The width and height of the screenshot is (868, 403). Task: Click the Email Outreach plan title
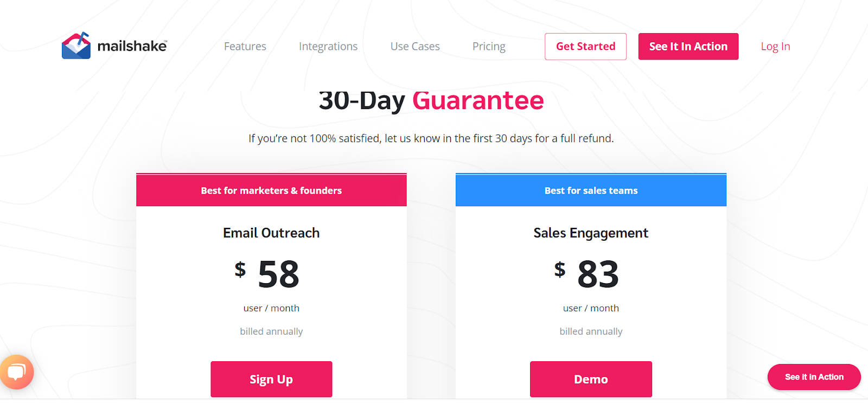[271, 233]
